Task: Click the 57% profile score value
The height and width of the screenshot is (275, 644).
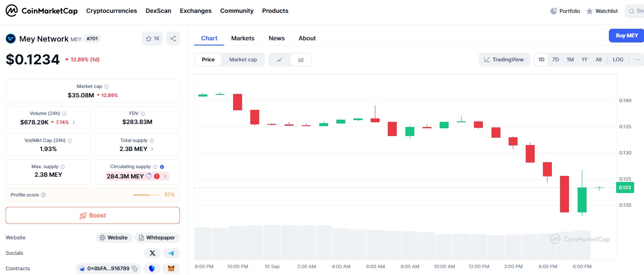Action: tap(170, 195)
